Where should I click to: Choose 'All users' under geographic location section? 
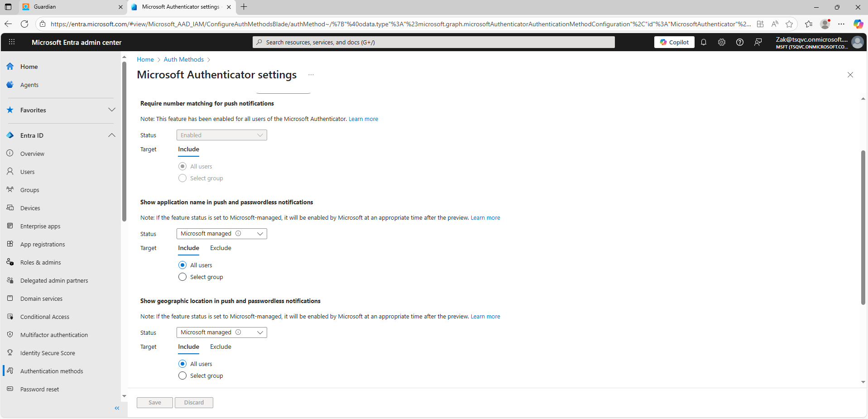pyautogui.click(x=182, y=364)
